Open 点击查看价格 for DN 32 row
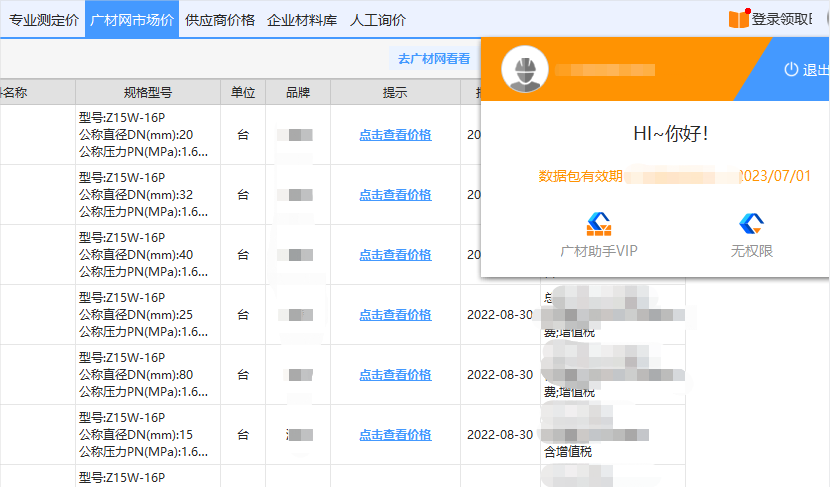 [x=395, y=195]
